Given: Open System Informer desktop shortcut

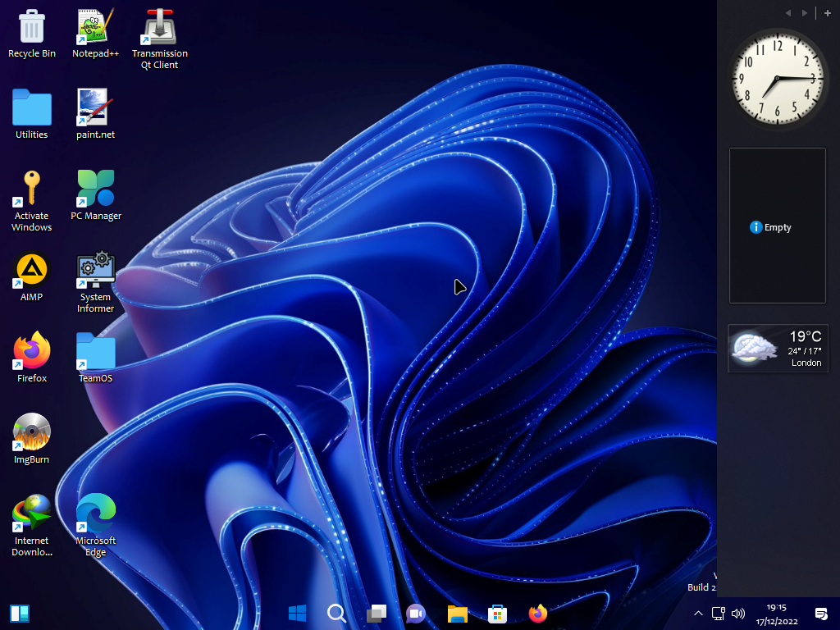Looking at the screenshot, I should tap(96, 271).
